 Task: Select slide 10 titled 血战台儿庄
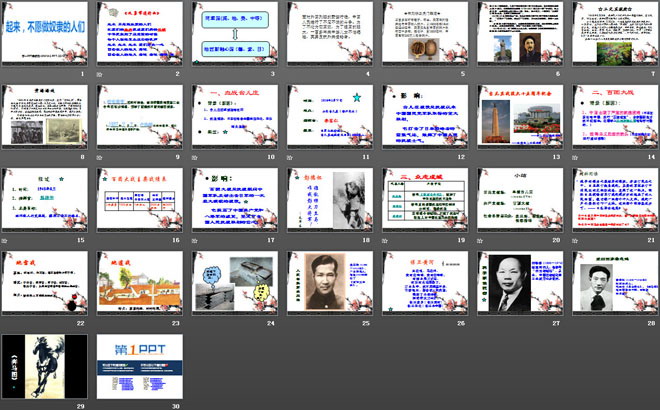pos(235,117)
